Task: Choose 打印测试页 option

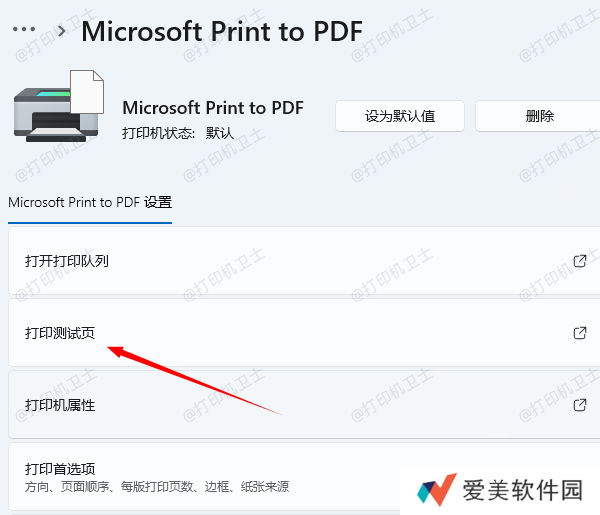Action: (304, 333)
